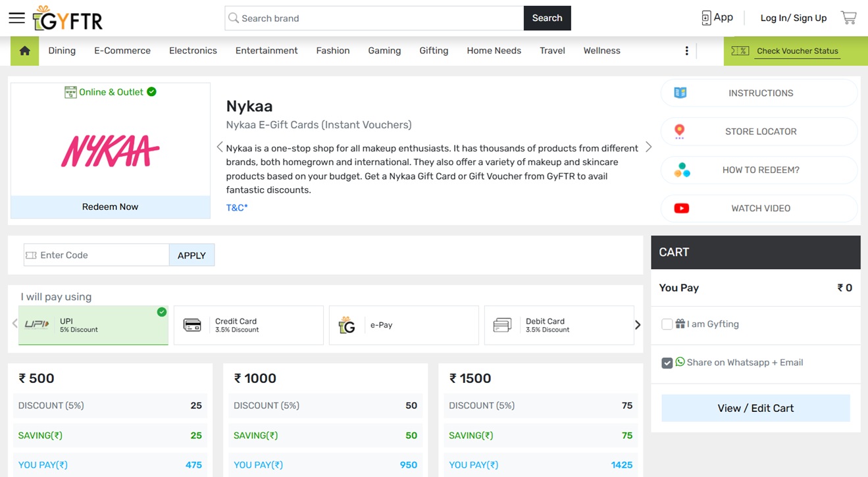The width and height of the screenshot is (868, 477).
Task: Go to the home icon tab
Action: 25,51
